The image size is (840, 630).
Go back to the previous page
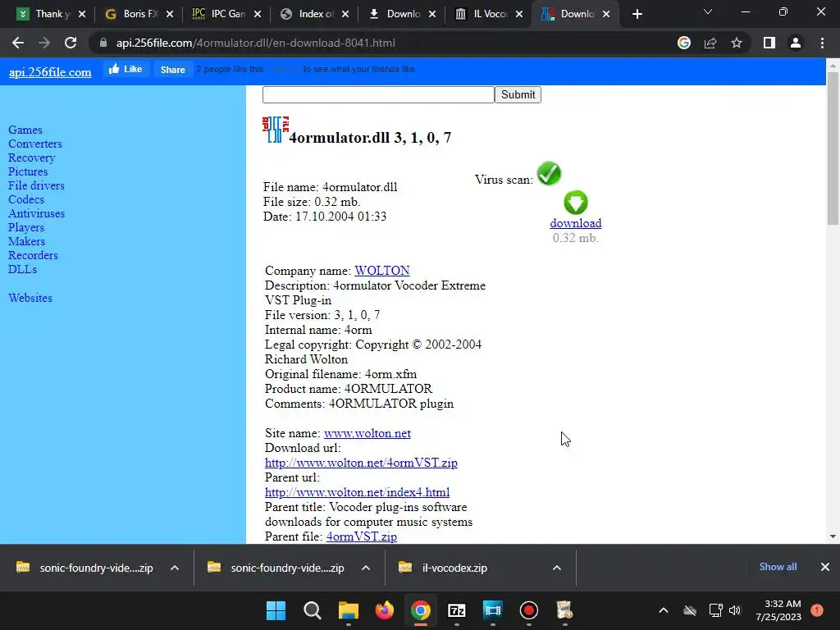tap(18, 43)
